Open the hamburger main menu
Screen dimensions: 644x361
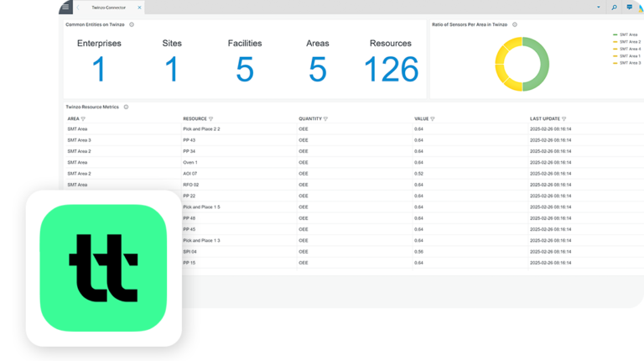pos(65,7)
